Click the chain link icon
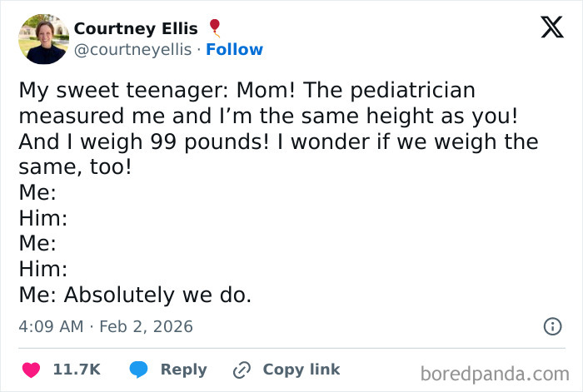Image resolution: width=583 pixels, height=392 pixels. (242, 370)
